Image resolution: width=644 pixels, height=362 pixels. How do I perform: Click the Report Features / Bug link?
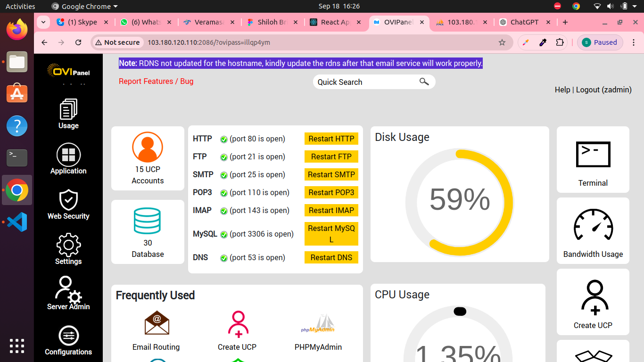[x=156, y=81]
